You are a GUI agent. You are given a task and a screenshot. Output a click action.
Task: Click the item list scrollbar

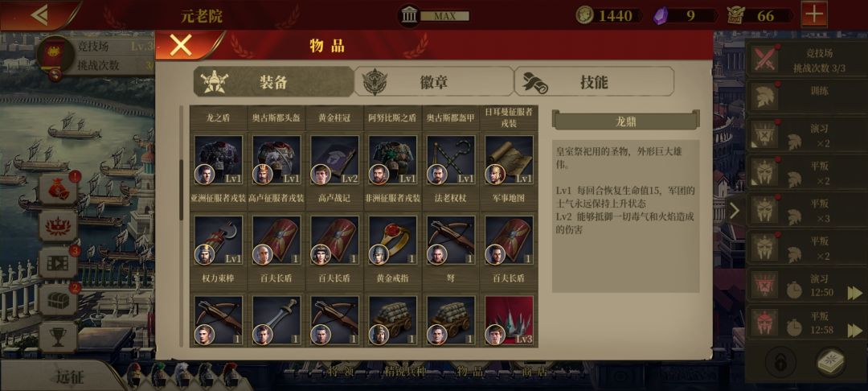181,190
